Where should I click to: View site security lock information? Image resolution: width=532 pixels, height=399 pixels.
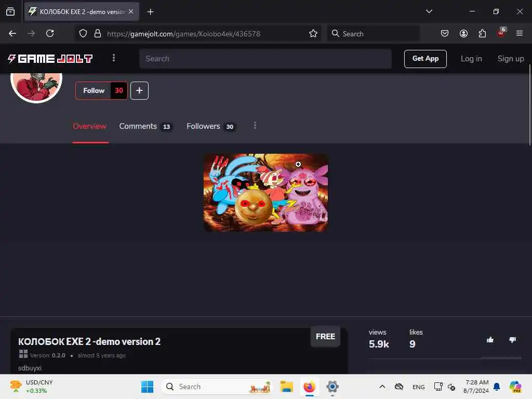point(98,34)
